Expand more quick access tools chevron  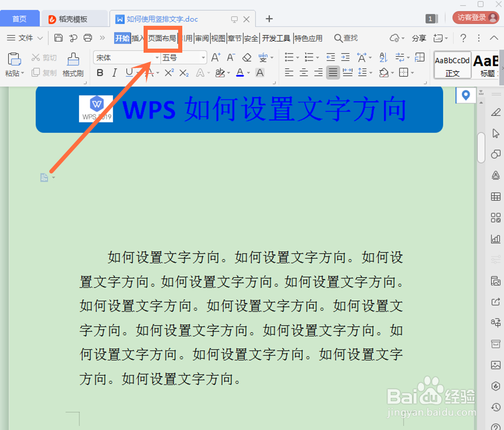pyautogui.click(x=102, y=38)
